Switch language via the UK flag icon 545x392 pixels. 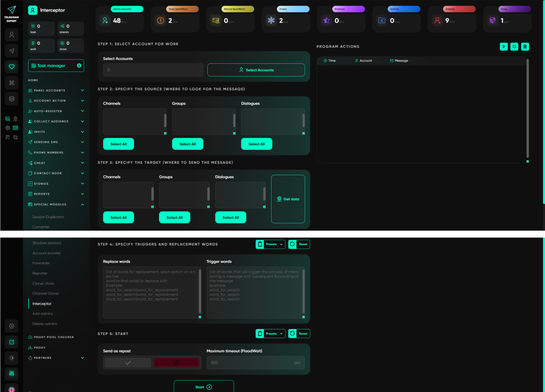[12, 389]
